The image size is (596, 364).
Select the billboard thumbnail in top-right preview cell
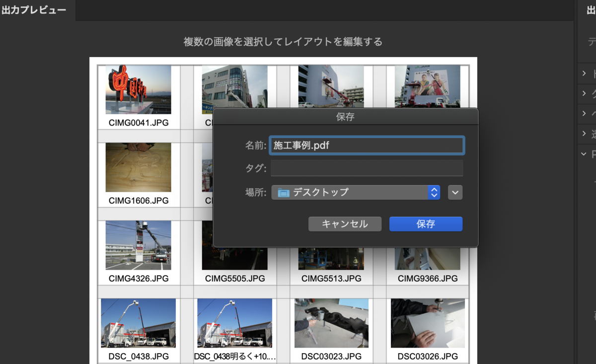coord(428,86)
